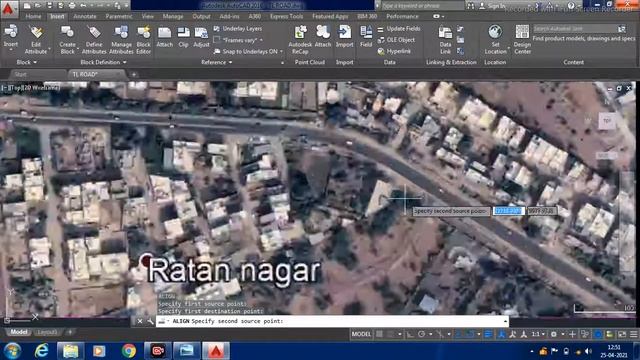Switch to the Layout1 tab

tap(47, 332)
